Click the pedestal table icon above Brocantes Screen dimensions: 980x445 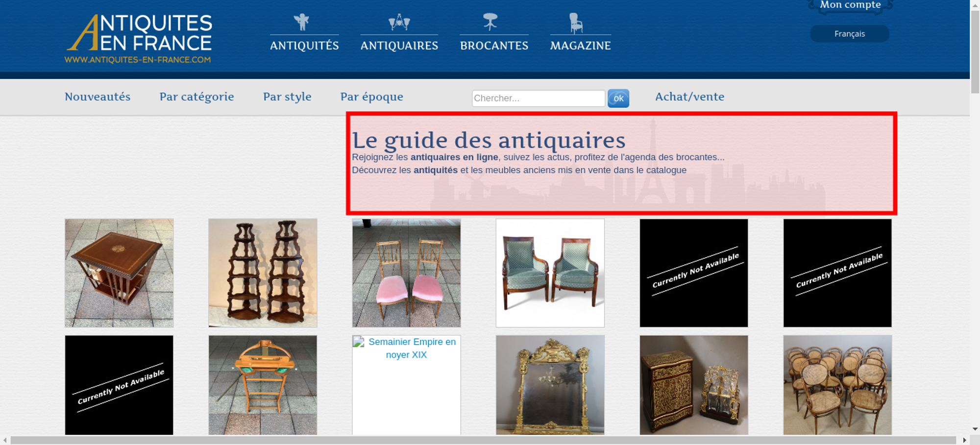click(490, 22)
